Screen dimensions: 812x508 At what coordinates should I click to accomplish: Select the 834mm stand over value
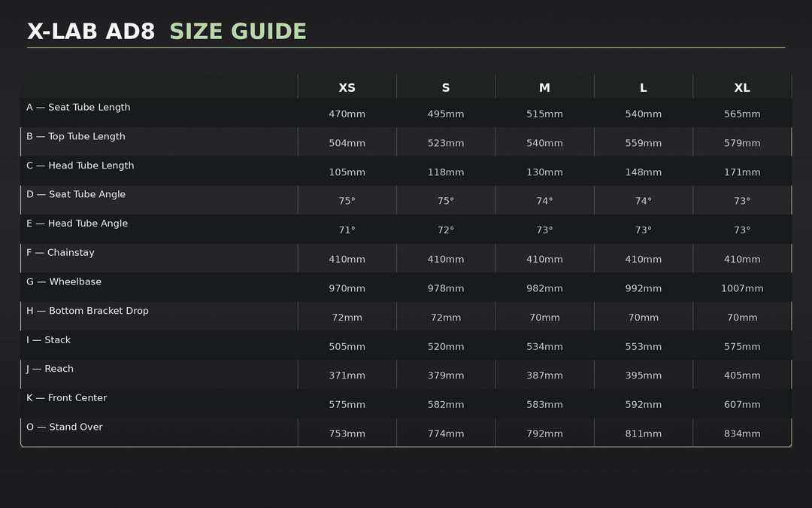742,433
